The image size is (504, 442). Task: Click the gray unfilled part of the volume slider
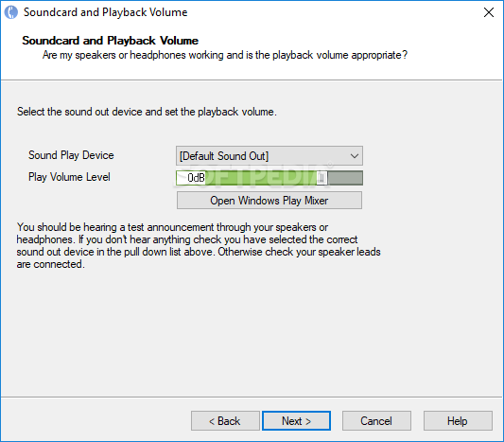345,178
